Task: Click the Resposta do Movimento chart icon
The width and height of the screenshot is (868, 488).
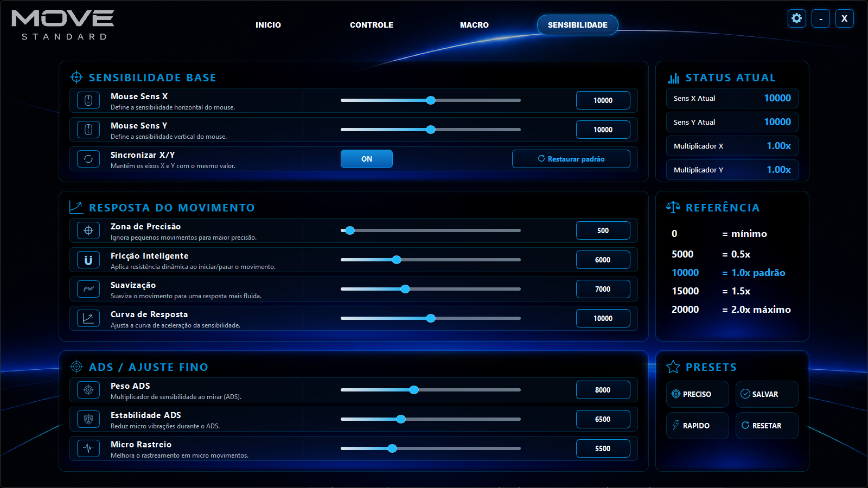Action: (x=76, y=207)
